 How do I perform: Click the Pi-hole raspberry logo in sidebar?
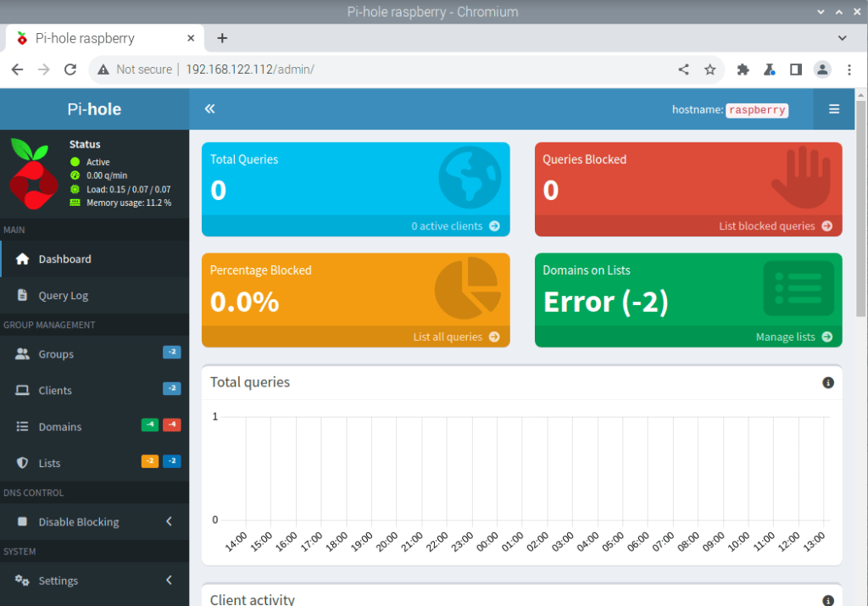[x=33, y=174]
